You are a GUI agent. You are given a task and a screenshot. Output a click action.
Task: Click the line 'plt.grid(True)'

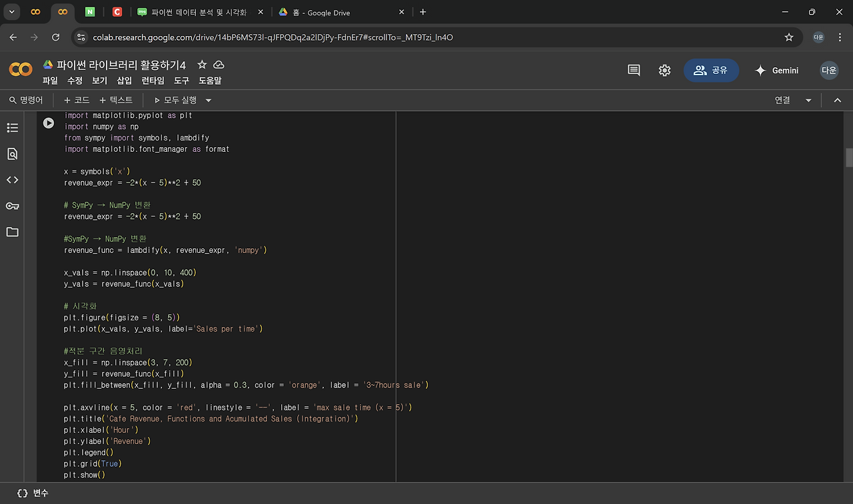pos(93,464)
